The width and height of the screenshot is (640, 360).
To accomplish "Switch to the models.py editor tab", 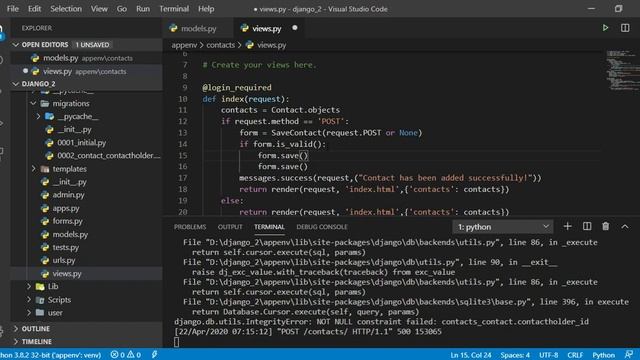I will [198, 28].
